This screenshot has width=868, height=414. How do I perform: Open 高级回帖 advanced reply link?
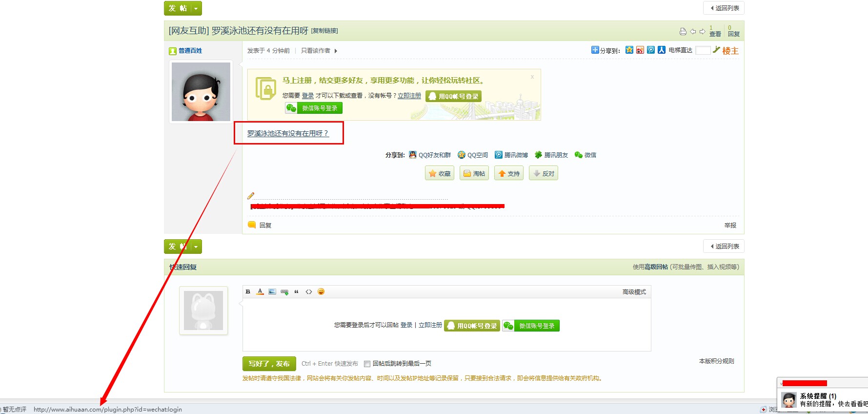point(656,267)
